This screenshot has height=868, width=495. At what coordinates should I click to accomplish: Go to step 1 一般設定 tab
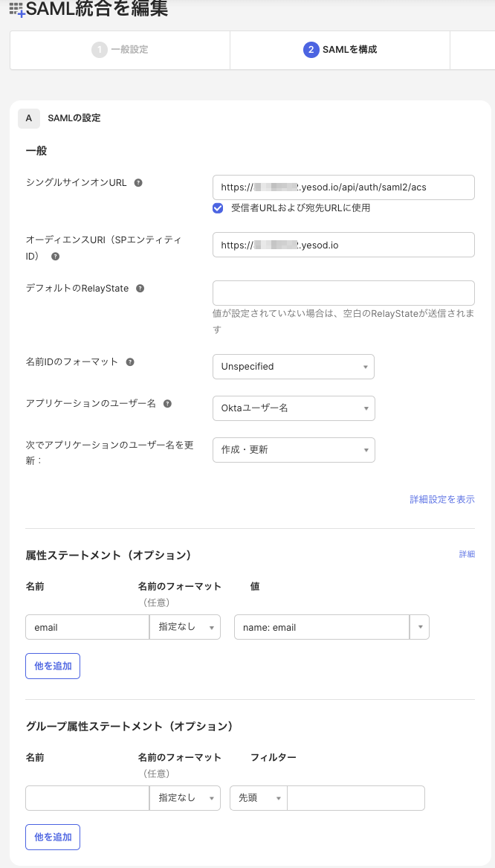click(120, 50)
